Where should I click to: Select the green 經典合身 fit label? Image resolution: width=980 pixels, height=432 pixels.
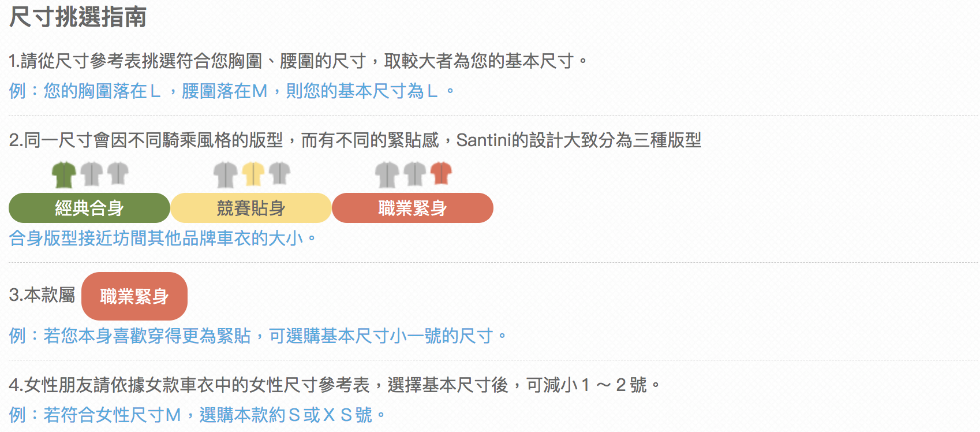point(89,208)
